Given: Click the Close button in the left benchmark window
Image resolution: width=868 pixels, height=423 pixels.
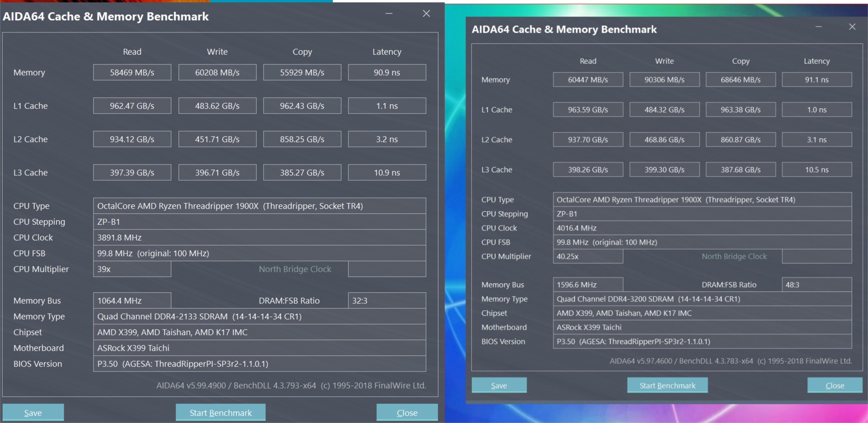Looking at the screenshot, I should coord(407,413).
